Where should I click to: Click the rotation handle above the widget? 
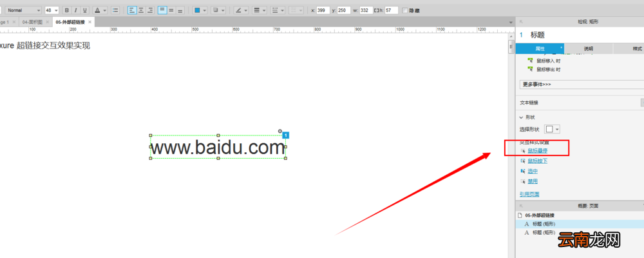click(x=280, y=131)
